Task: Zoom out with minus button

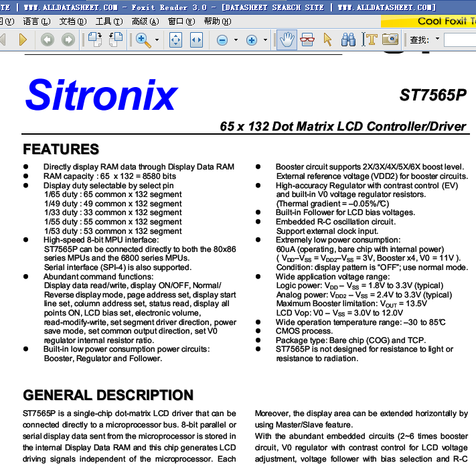Action: (222, 40)
